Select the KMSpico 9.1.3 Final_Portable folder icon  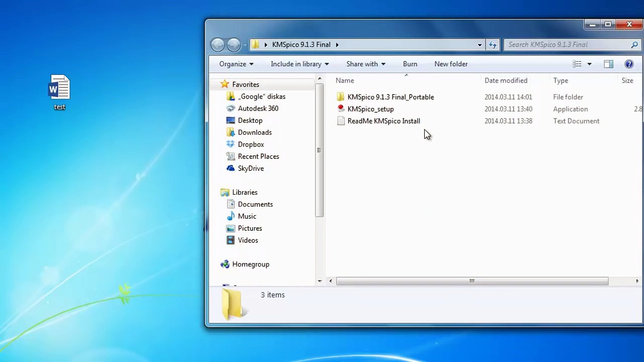click(341, 97)
